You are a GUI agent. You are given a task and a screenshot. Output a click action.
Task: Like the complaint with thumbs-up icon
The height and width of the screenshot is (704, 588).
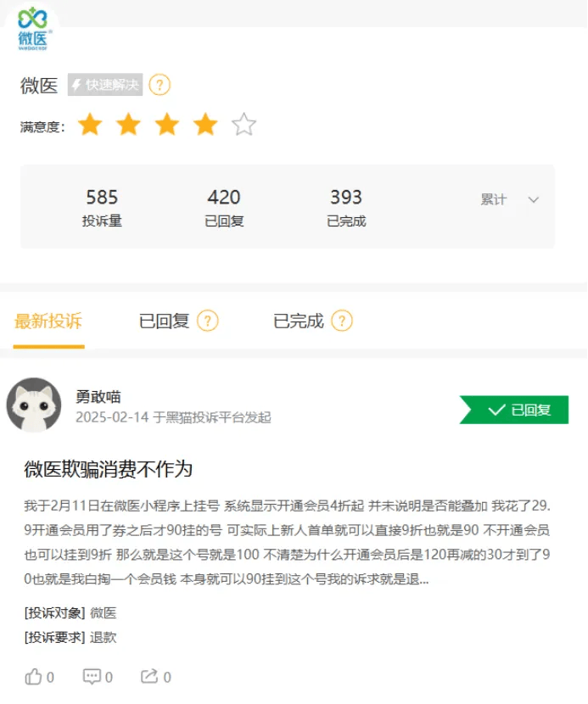[x=33, y=676]
